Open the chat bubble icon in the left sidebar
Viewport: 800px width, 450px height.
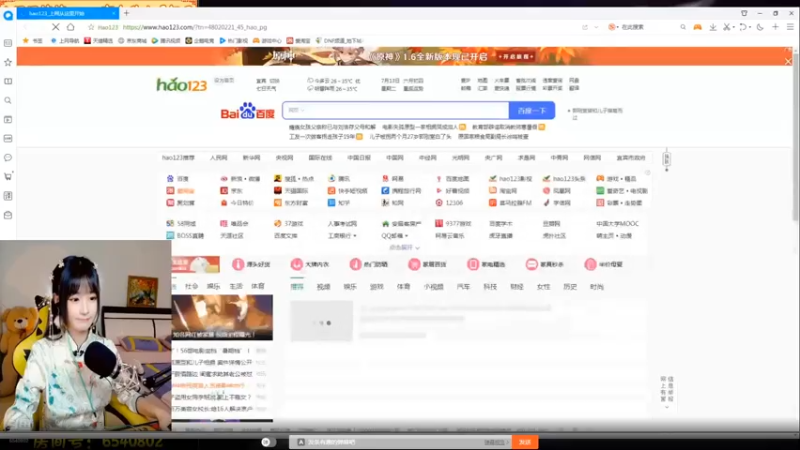coord(8,158)
